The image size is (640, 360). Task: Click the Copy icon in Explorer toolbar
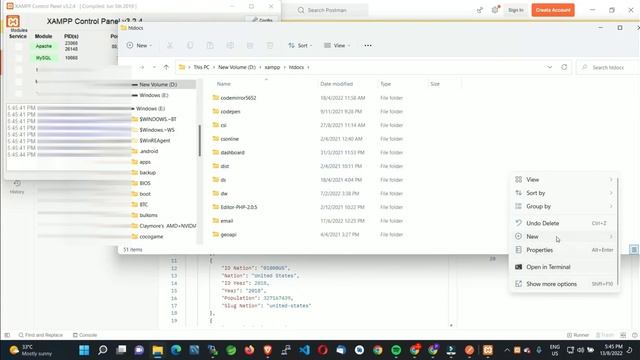pyautogui.click(x=190, y=46)
